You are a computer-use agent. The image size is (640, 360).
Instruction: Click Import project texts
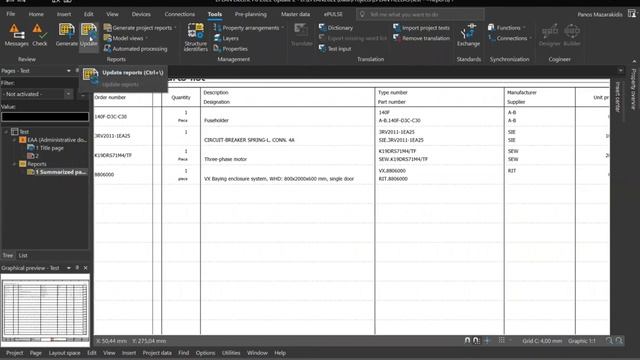pyautogui.click(x=421, y=28)
